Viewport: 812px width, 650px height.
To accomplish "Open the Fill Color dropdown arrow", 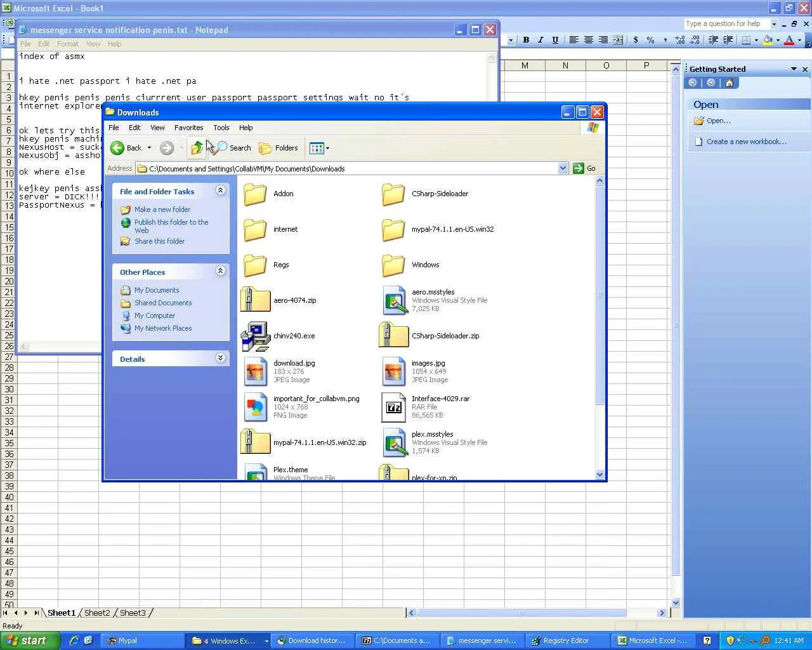I will [x=778, y=39].
